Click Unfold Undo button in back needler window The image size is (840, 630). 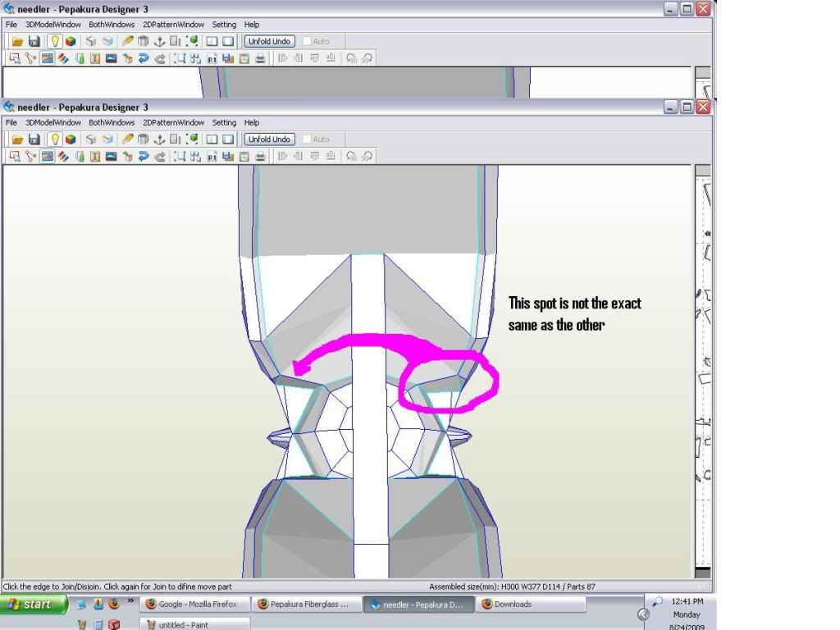coord(269,41)
